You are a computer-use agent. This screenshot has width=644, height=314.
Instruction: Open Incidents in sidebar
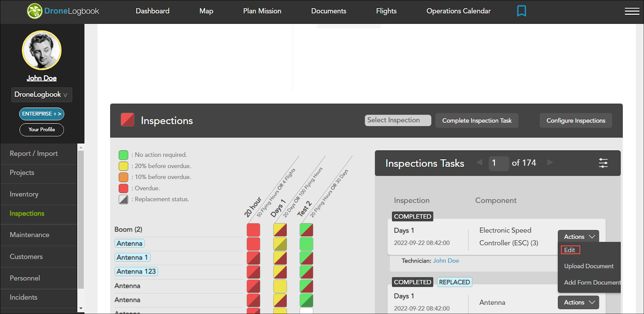tap(23, 298)
